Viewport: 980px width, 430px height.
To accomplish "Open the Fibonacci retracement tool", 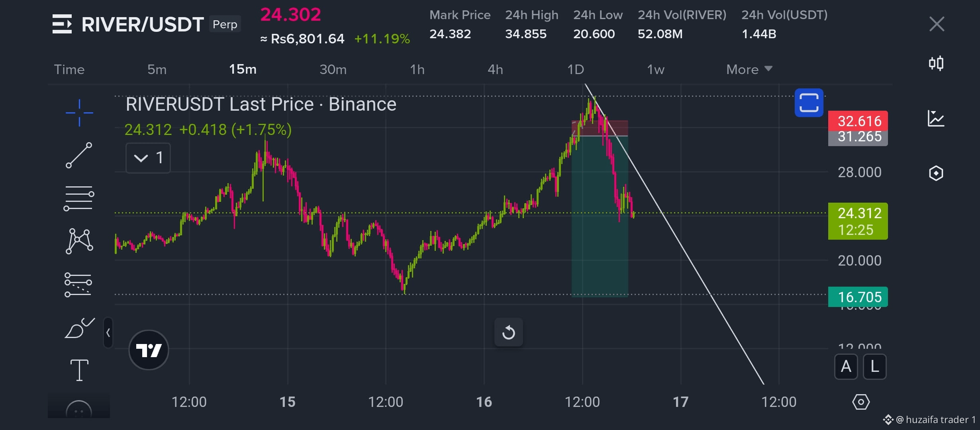I will tap(79, 198).
